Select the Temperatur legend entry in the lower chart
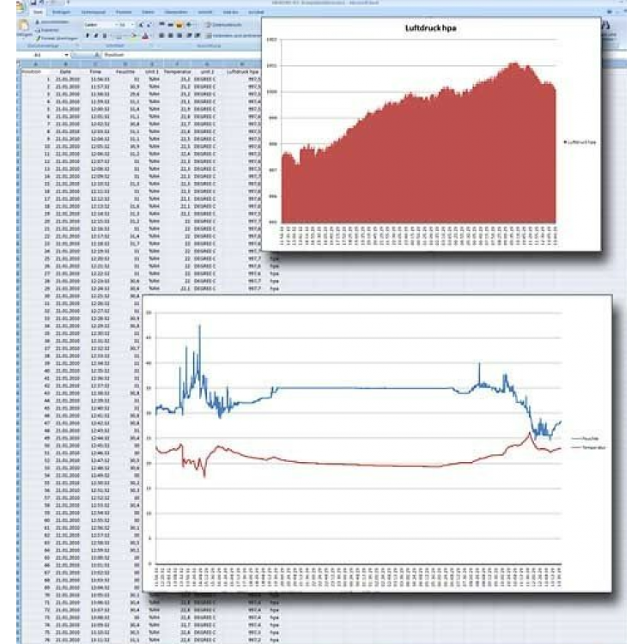644x644 pixels. tap(588, 447)
